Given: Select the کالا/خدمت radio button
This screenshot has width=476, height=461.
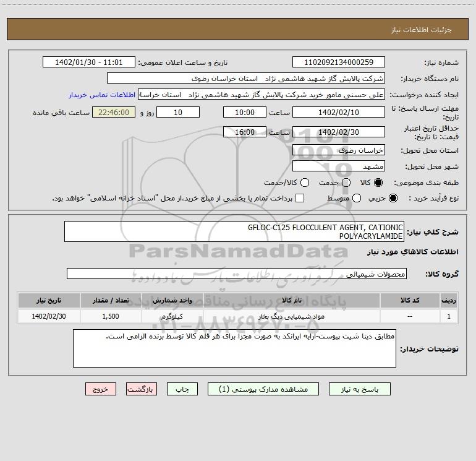Looking at the screenshot, I should (305, 183).
